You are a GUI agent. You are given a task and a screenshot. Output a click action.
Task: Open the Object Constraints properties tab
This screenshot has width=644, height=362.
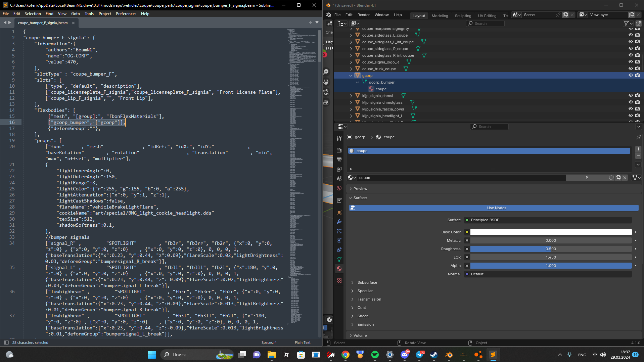[339, 250]
